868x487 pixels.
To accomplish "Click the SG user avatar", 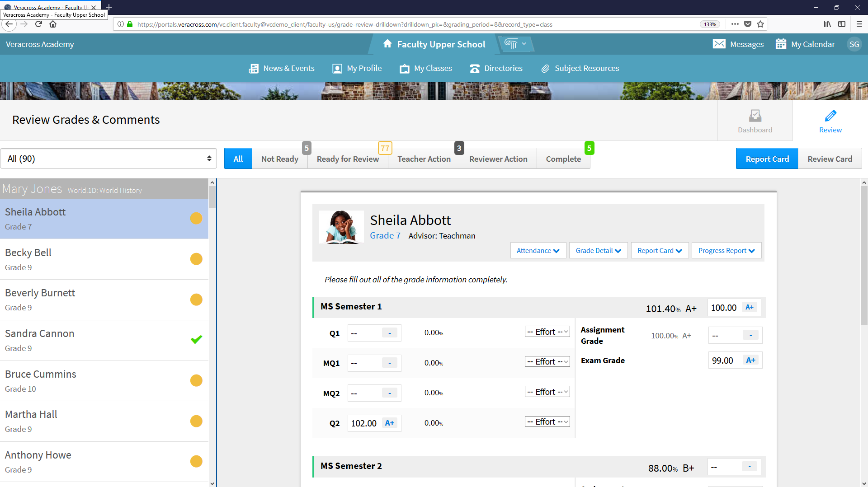I will tap(854, 44).
